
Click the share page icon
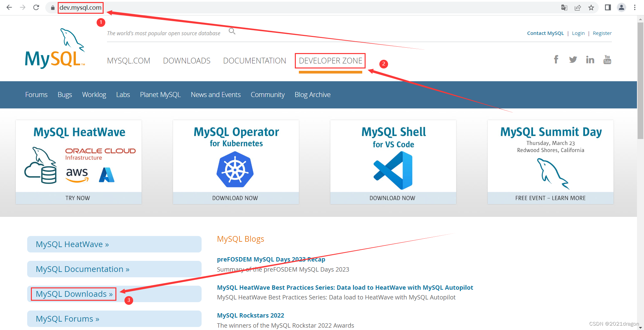[578, 8]
